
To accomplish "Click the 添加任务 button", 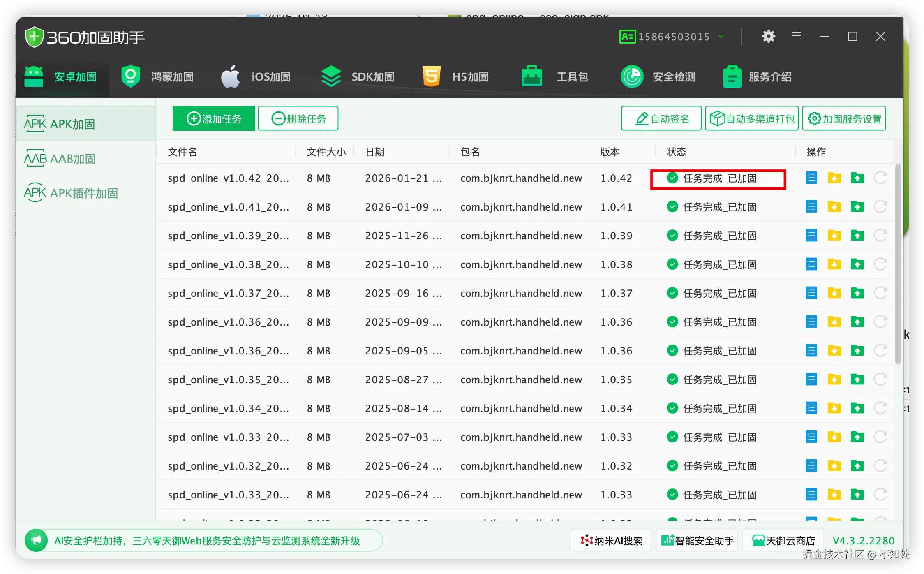I will pyautogui.click(x=214, y=119).
